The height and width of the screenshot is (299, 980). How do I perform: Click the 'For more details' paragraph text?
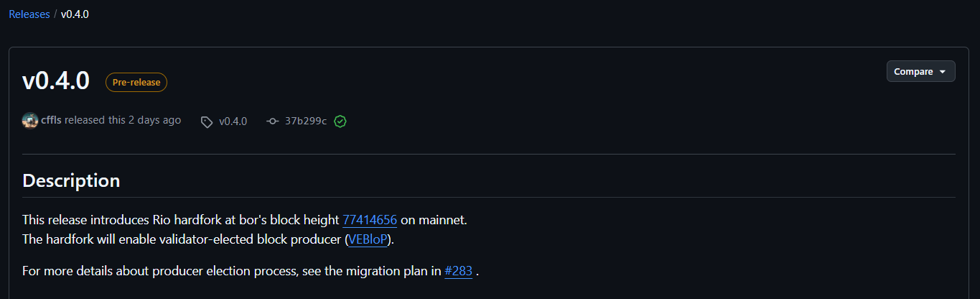[x=215, y=272]
